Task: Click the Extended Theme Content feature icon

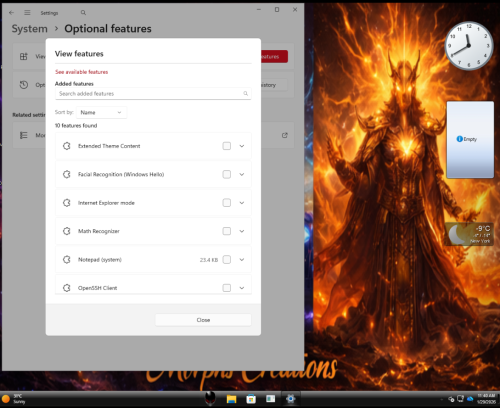Action: pyautogui.click(x=67, y=146)
